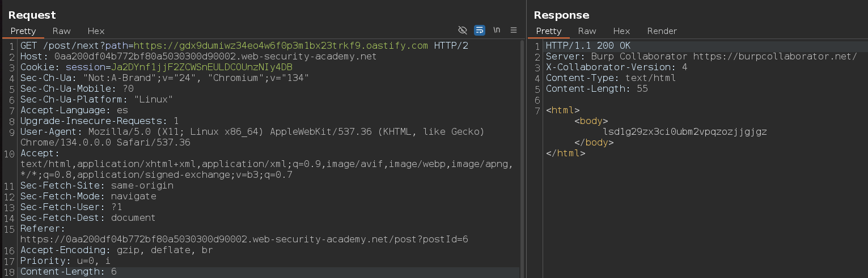The width and height of the screenshot is (868, 278).
Task: Select the Request Pretty tab
Action: [23, 31]
